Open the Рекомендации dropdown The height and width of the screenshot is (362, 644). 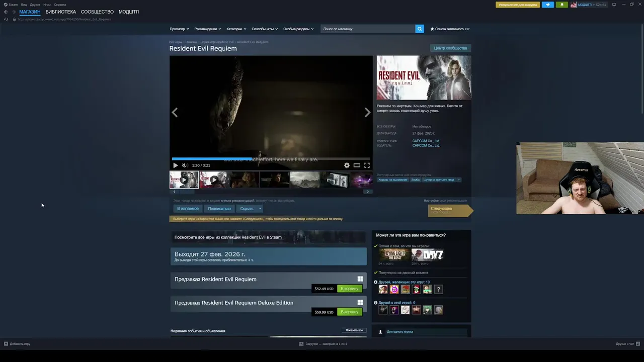(x=208, y=29)
